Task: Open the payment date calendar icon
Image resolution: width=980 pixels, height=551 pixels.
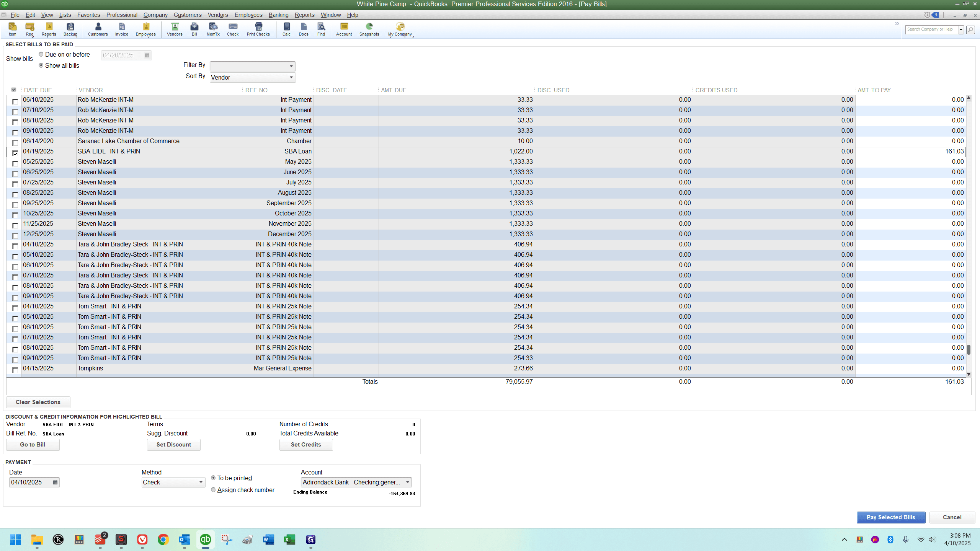Action: [56, 483]
